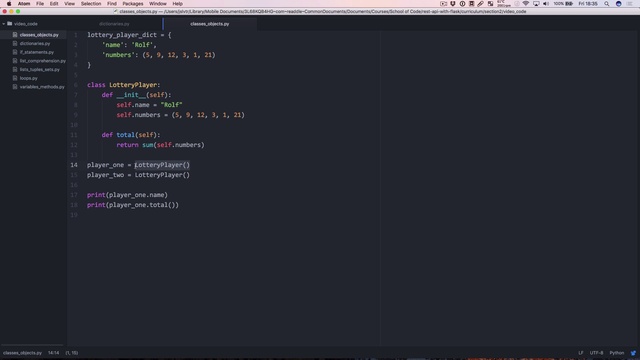Click the 14:14 cursor position in status bar
640x360 pixels.
coord(53,353)
